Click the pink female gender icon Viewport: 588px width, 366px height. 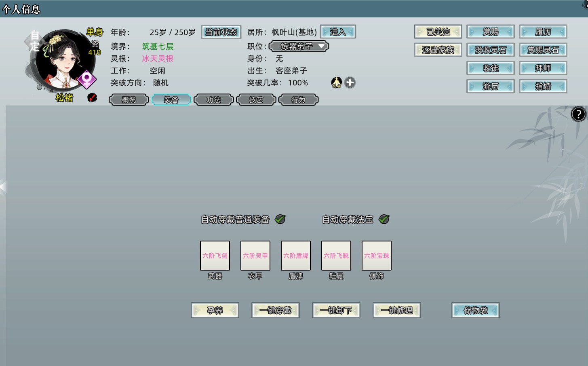pos(86,79)
